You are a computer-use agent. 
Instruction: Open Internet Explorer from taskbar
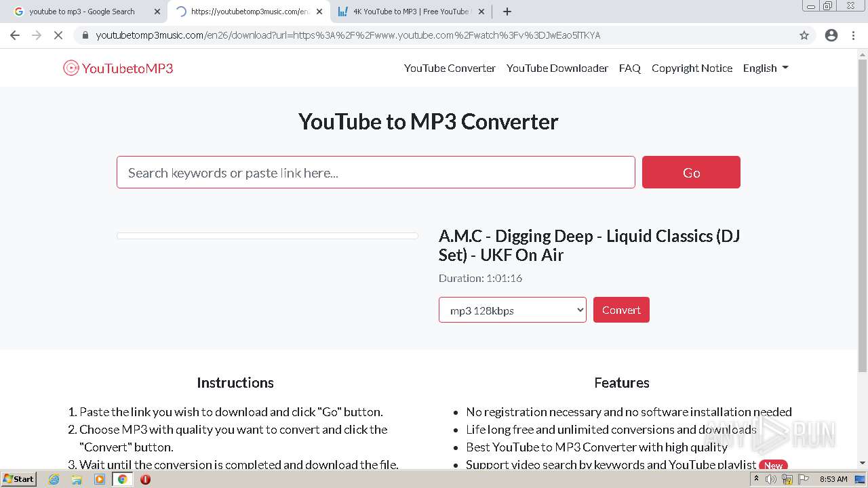pyautogui.click(x=54, y=479)
